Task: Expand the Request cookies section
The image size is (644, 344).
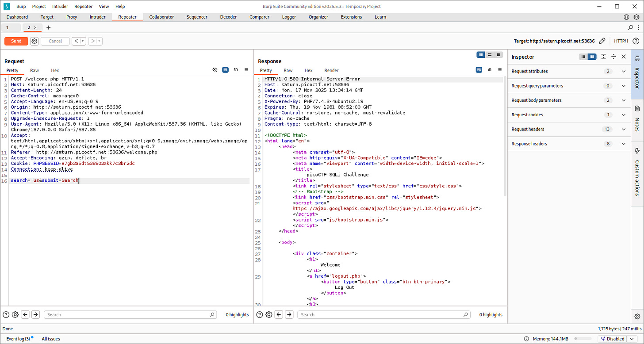Action: [624, 115]
